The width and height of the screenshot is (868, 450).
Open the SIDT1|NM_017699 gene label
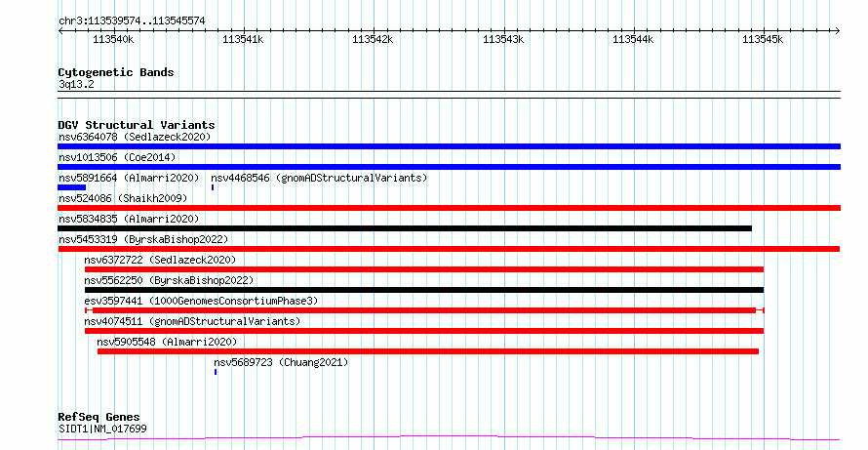(x=102, y=429)
